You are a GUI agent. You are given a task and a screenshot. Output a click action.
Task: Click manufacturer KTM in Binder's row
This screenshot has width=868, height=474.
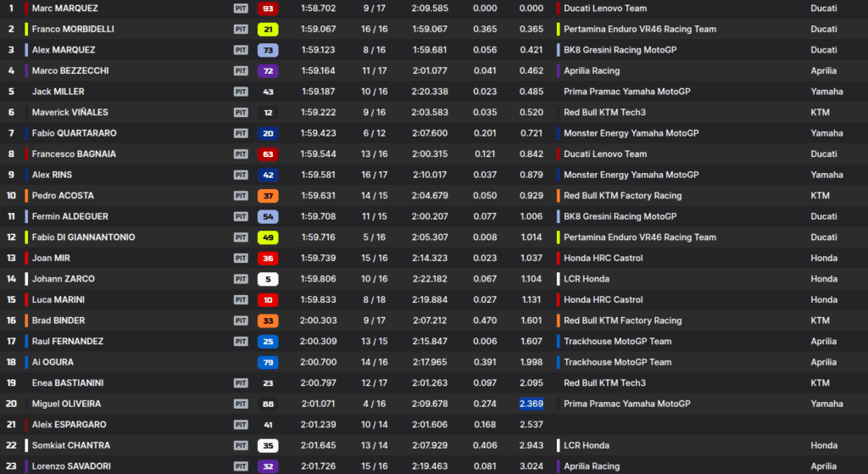820,321
